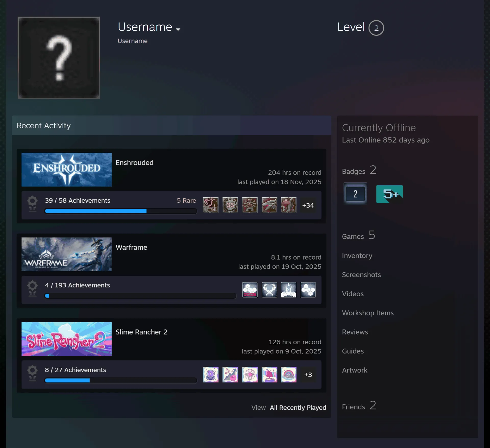The image size is (490, 448).
Task: Open the Enshrouded game banner
Action: [67, 170]
